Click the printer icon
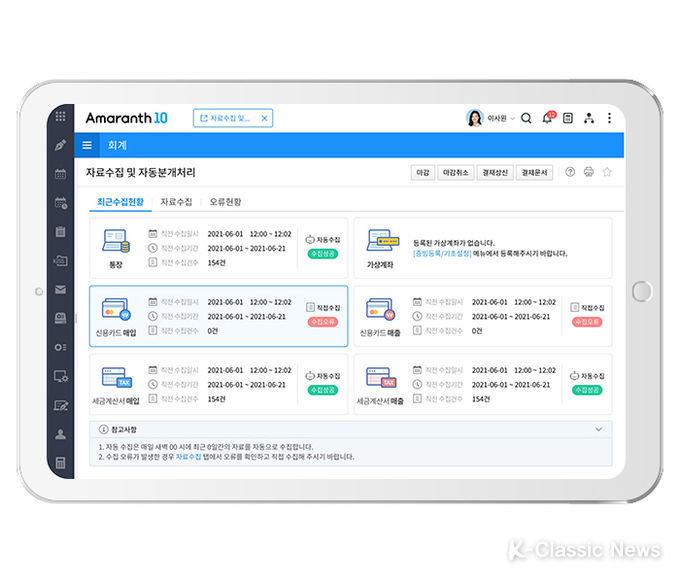680x583 pixels. pyautogui.click(x=588, y=172)
